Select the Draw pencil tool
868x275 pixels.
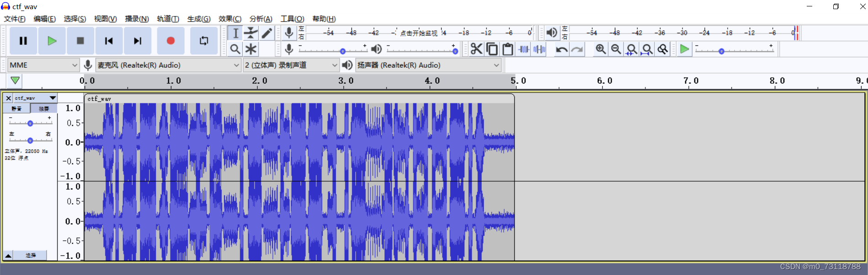click(x=266, y=33)
